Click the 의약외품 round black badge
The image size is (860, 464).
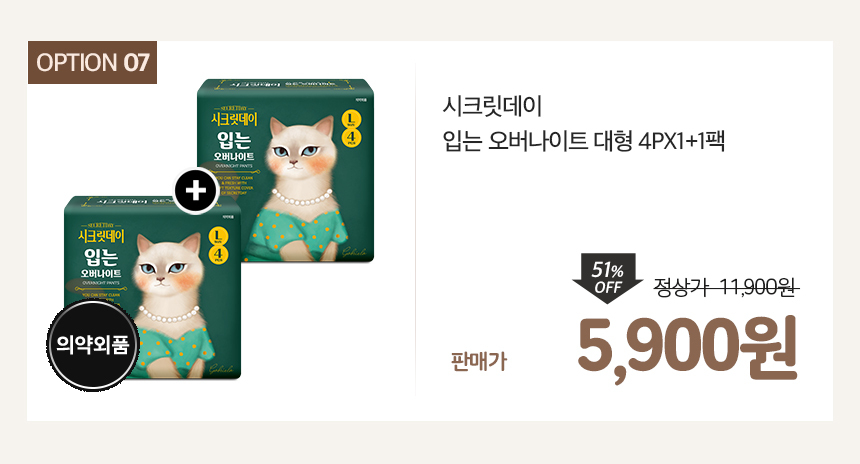point(93,345)
